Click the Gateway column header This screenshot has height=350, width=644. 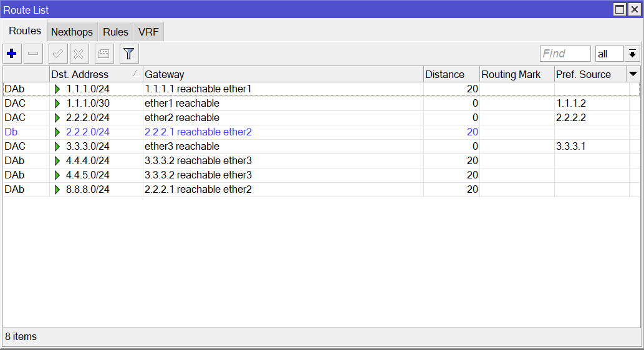click(282, 74)
